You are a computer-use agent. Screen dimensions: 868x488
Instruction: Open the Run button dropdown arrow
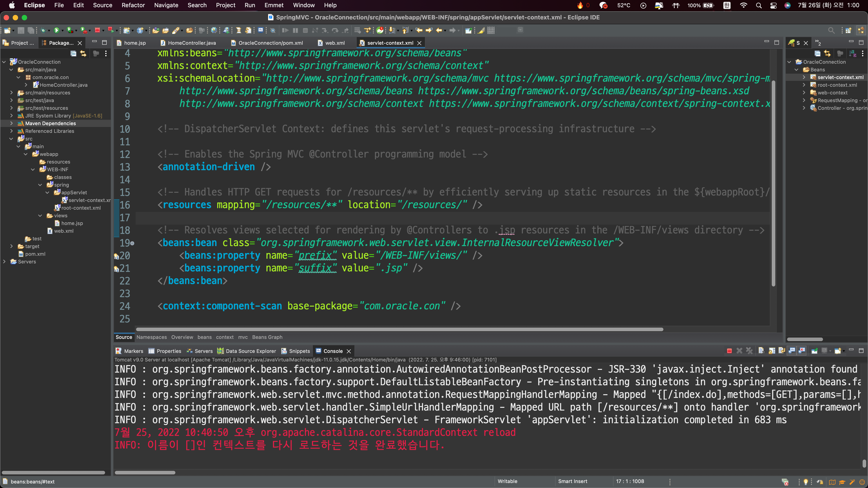click(62, 31)
